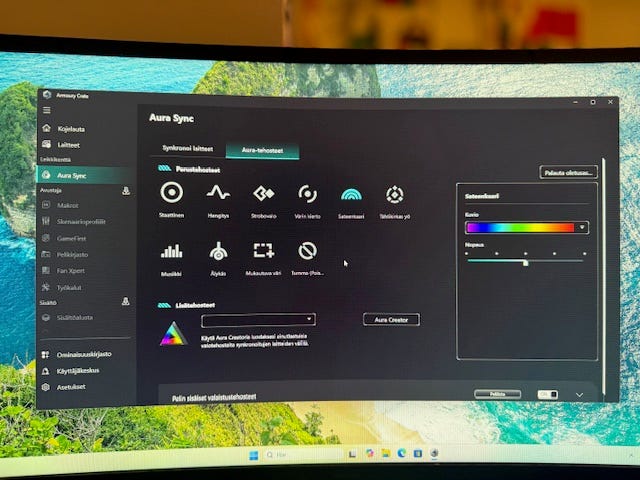Click the button left of the ON switch
The image size is (640, 480).
pyautogui.click(x=497, y=394)
